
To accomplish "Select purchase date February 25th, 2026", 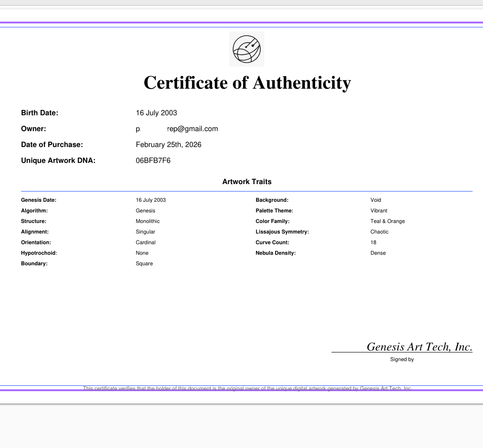I will click(168, 144).
